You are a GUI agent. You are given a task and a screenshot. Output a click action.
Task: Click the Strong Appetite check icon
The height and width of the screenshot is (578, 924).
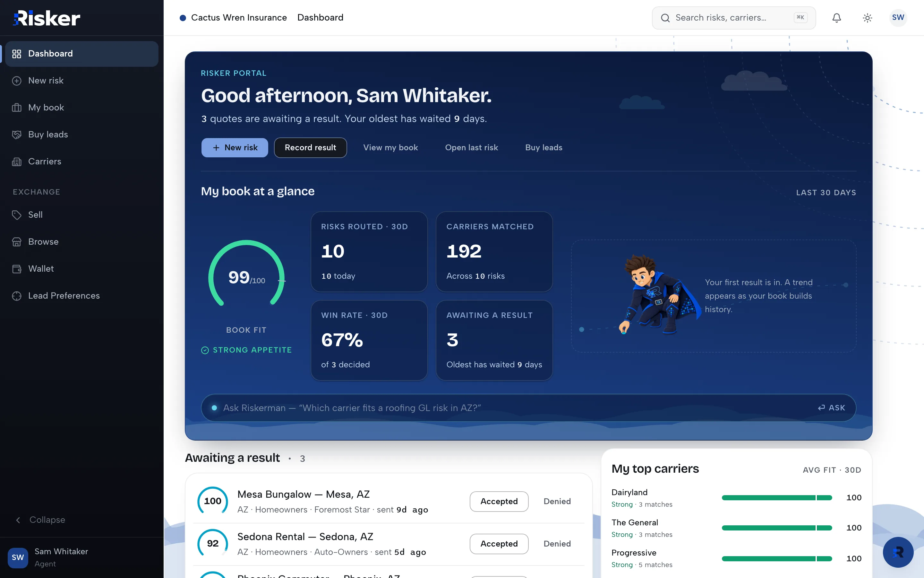tap(205, 350)
